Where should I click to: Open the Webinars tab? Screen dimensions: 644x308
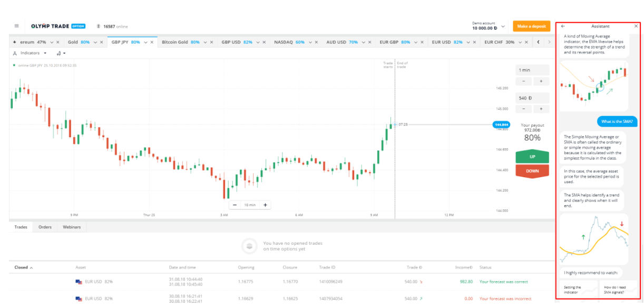pyautogui.click(x=72, y=227)
